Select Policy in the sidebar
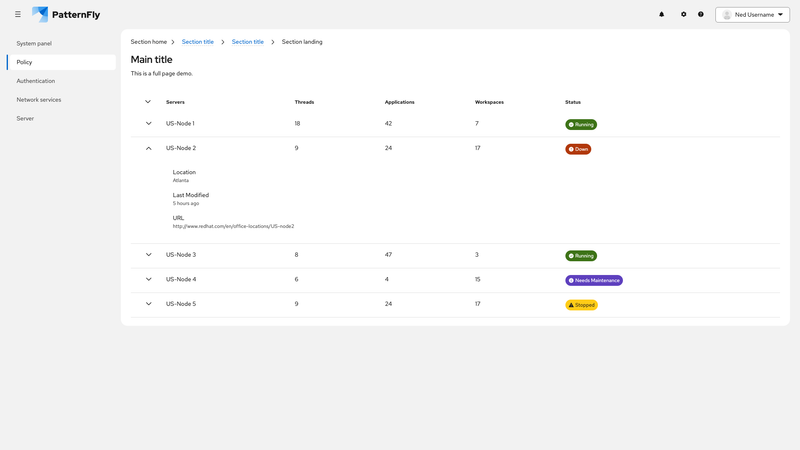The height and width of the screenshot is (450, 800). 61,62
